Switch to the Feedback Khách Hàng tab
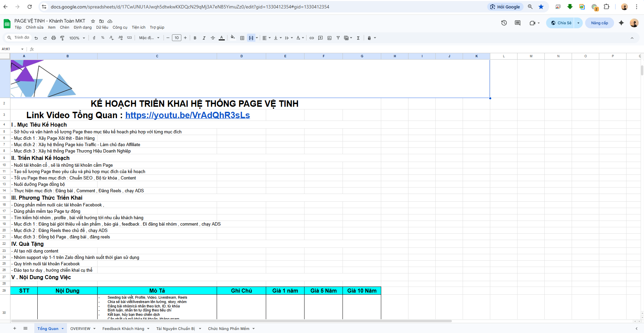Image resolution: width=644 pixels, height=333 pixels. tap(123, 329)
